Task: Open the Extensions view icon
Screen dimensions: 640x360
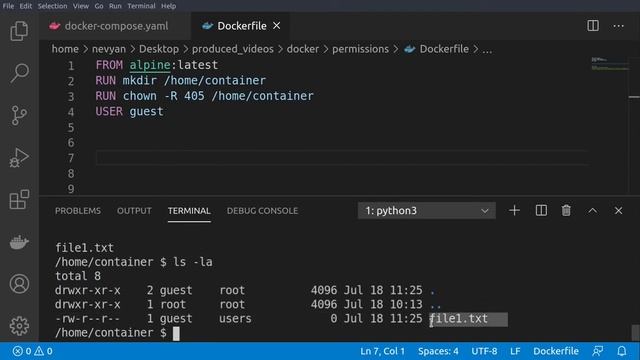Action: [19, 200]
